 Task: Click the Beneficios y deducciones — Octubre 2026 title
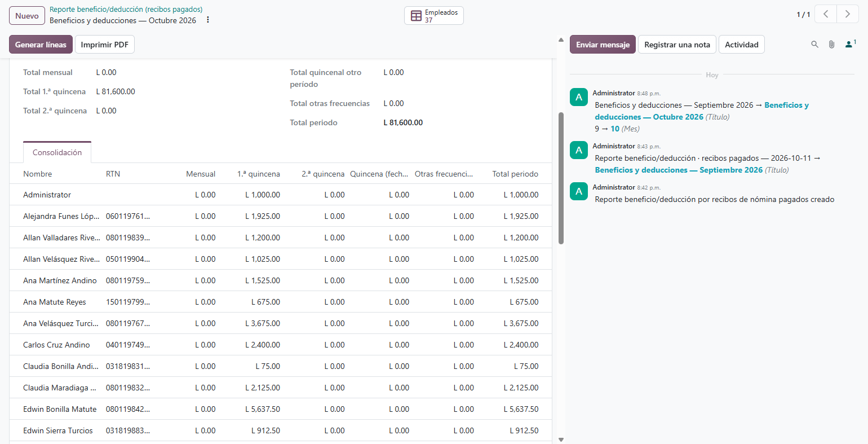pyautogui.click(x=123, y=20)
